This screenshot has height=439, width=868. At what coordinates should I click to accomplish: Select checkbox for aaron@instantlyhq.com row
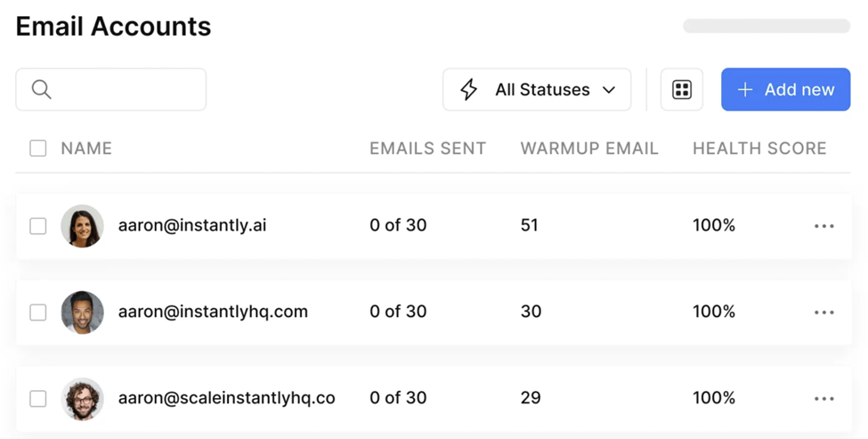pyautogui.click(x=38, y=313)
